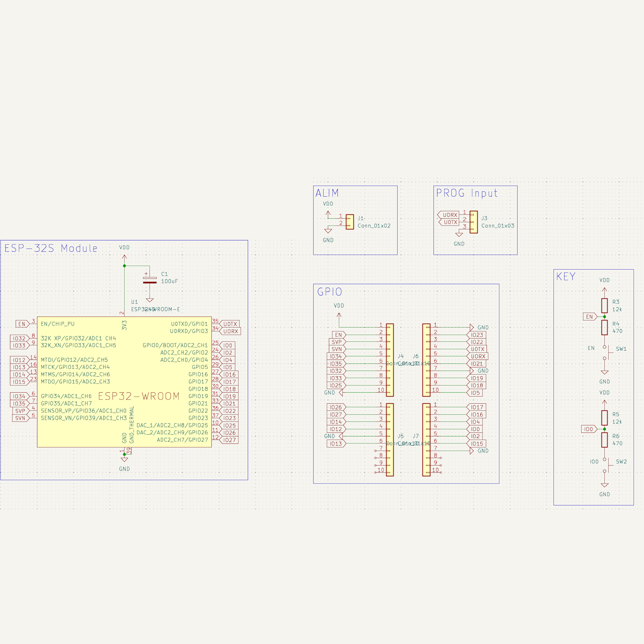The width and height of the screenshot is (644, 644).
Task: Click the 'Conn_01x03' value text
Action: (x=498, y=226)
